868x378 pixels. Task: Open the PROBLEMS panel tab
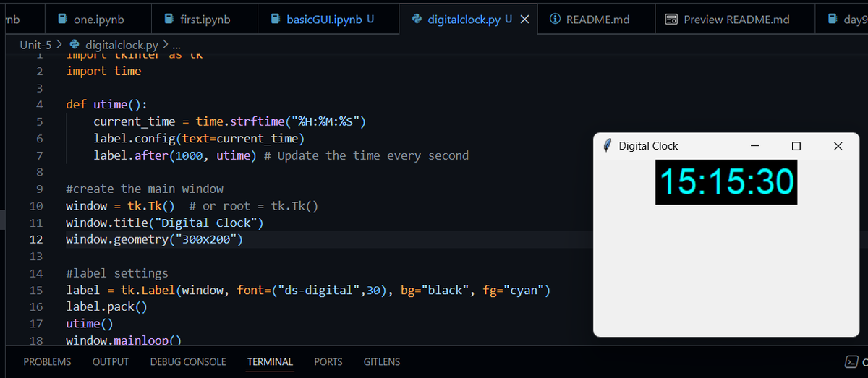coord(47,361)
